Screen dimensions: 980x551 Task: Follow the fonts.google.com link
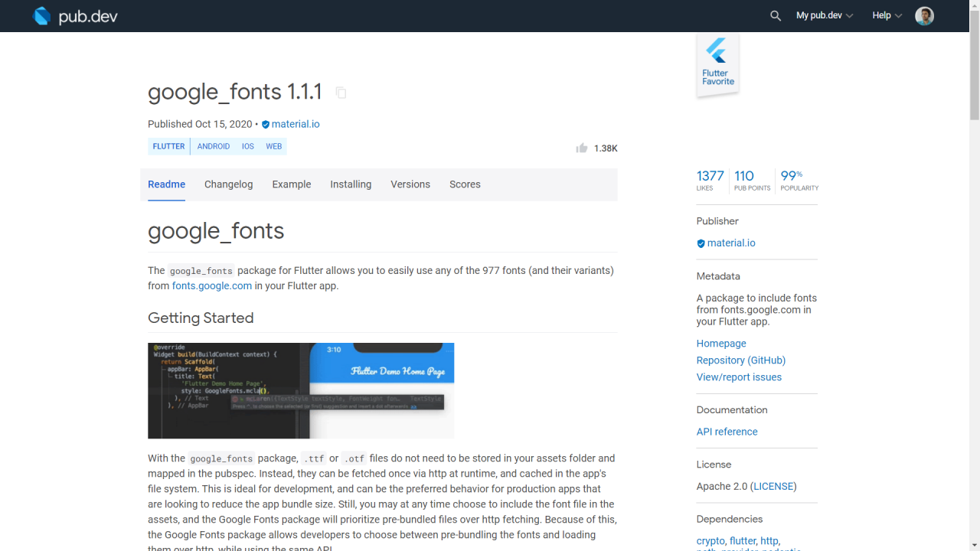point(211,285)
